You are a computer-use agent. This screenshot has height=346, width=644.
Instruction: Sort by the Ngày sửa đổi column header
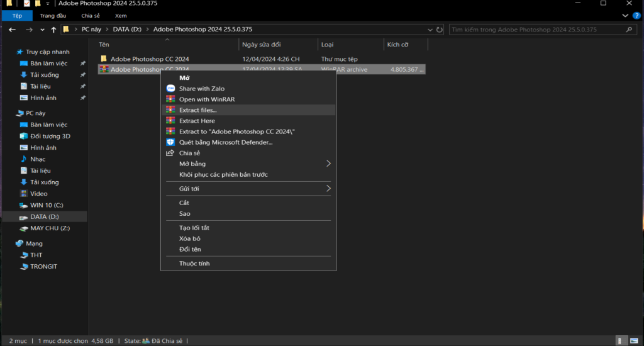(278, 45)
